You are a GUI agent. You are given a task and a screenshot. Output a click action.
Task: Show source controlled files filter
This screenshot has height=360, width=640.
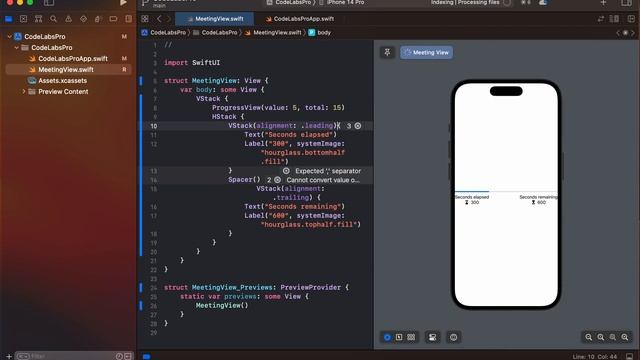pos(128,356)
